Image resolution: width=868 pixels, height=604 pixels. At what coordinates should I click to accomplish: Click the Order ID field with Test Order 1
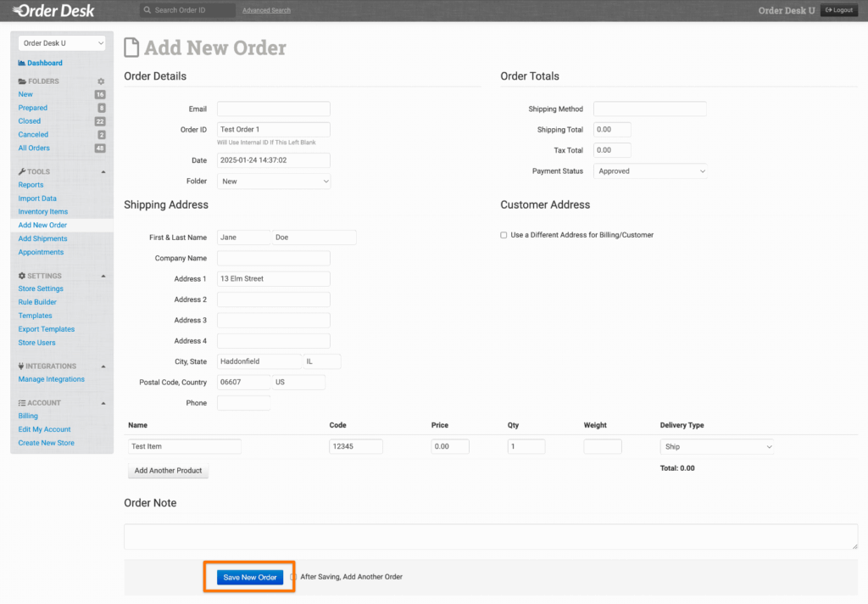click(274, 130)
